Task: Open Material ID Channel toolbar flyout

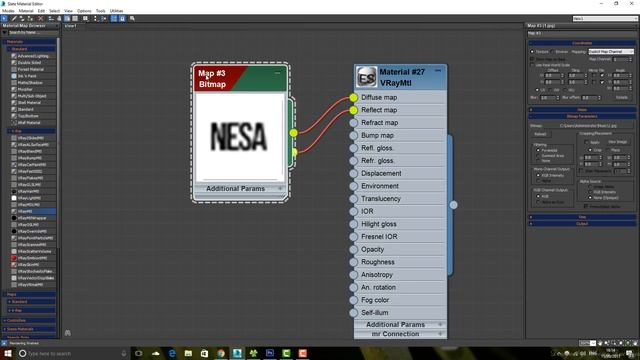Action: 85,18
